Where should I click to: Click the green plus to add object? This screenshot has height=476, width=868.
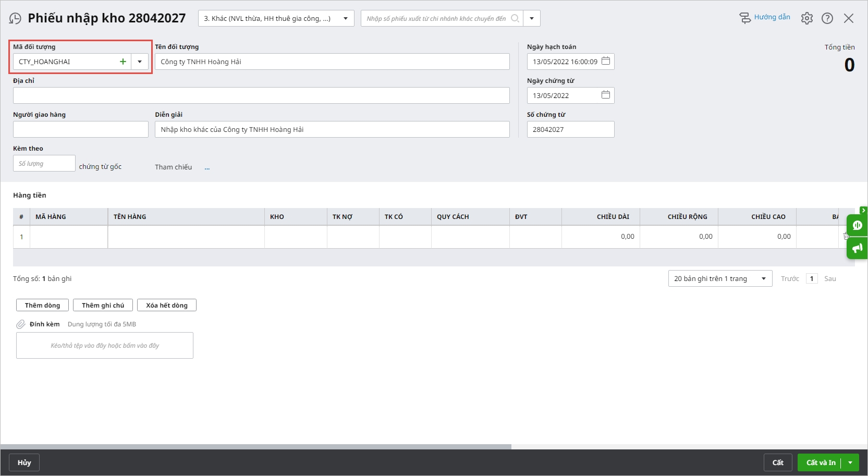click(123, 62)
